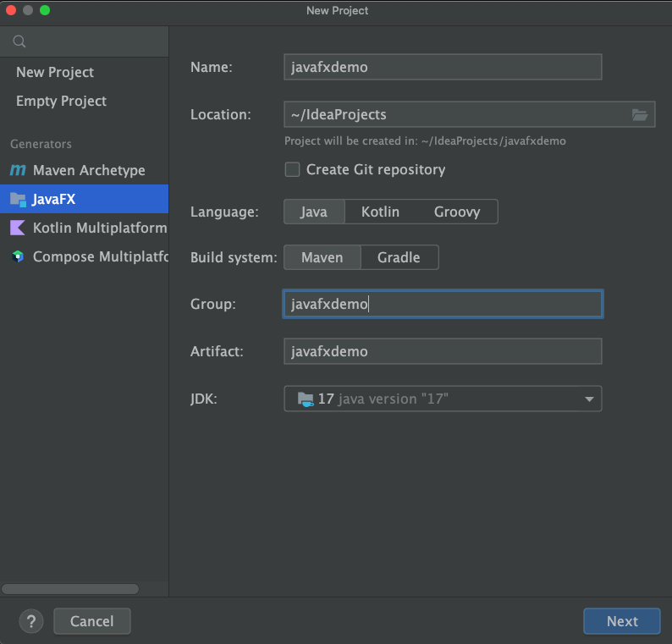Select Maven Archetype generator
672x644 pixels.
pos(85,170)
